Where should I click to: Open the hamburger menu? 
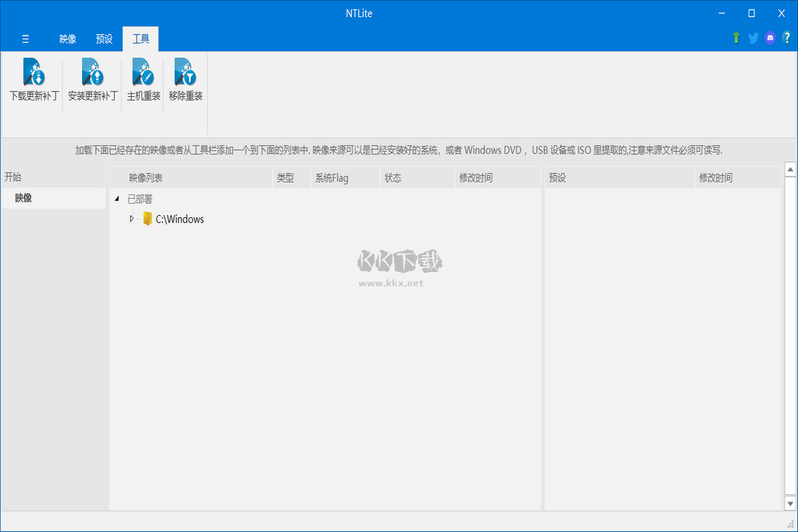coord(25,38)
